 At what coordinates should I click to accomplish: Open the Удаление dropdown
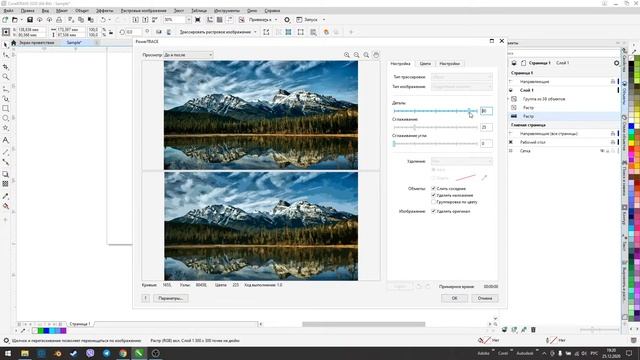[462, 161]
